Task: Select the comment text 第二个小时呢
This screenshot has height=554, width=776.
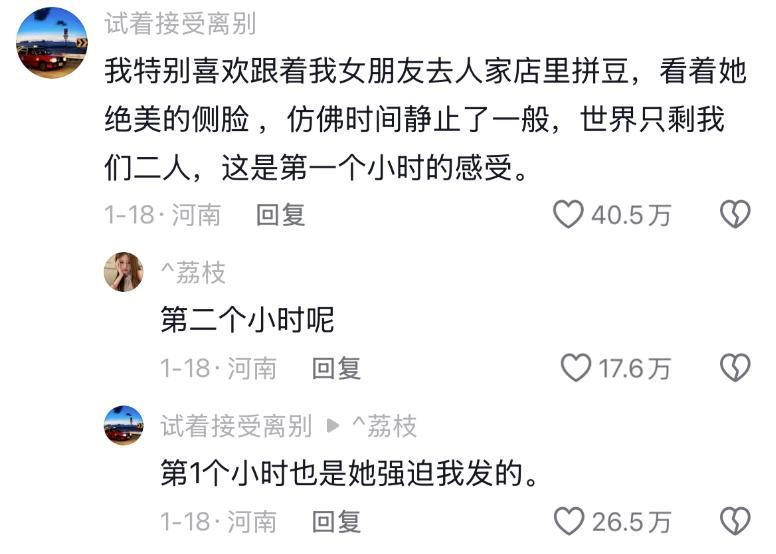Action: pyautogui.click(x=247, y=319)
